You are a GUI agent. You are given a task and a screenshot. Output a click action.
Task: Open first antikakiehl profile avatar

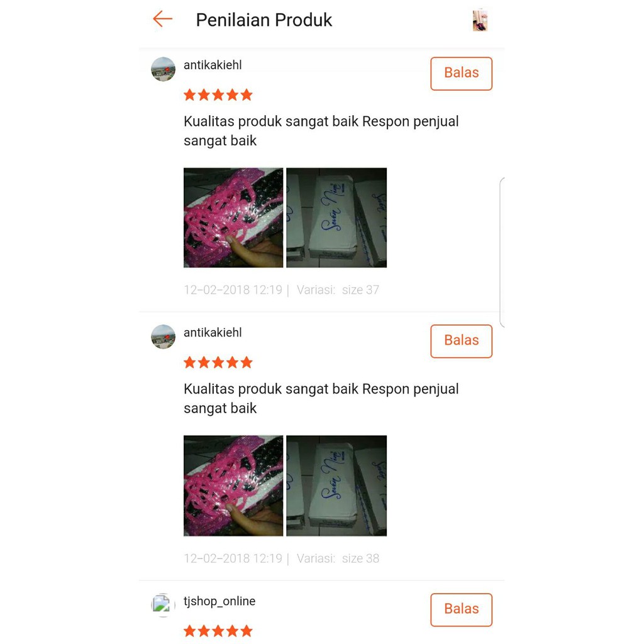(163, 69)
